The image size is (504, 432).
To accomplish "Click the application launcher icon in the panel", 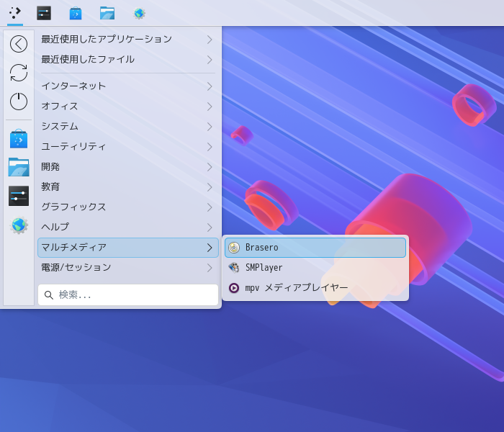I will [x=15, y=13].
